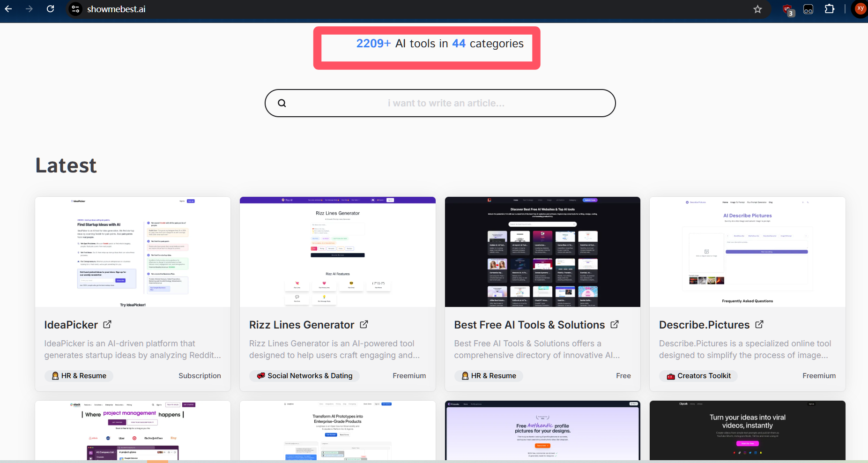This screenshot has height=463, width=868.
Task: Open the Rizz Lines Generator preview thumbnail
Action: [338, 252]
